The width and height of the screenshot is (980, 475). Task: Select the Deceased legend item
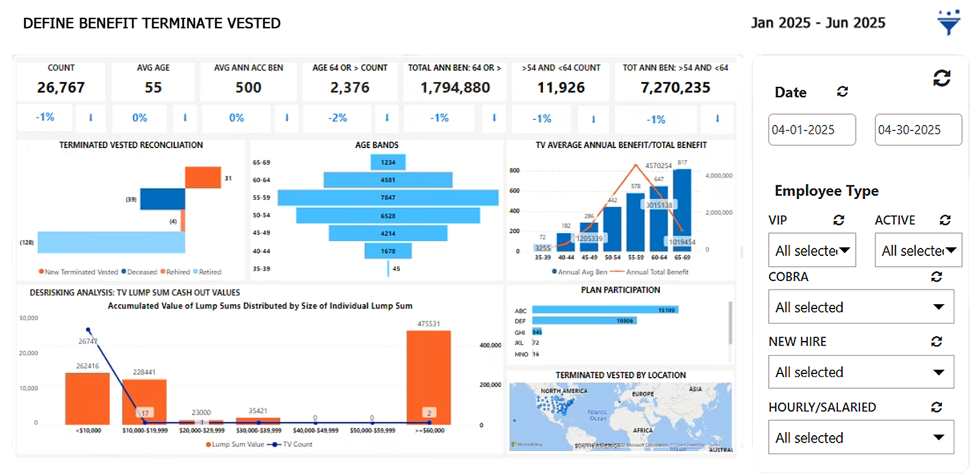click(140, 272)
